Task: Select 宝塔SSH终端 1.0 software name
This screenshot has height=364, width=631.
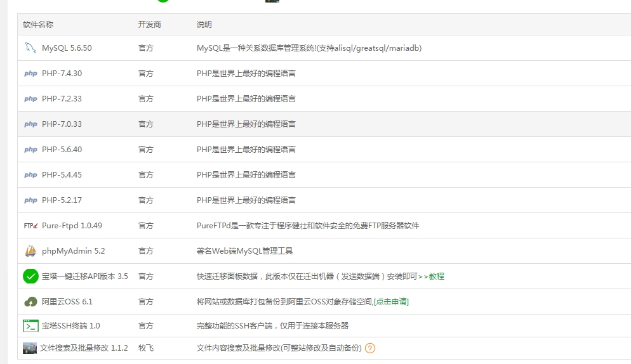Action: click(x=71, y=326)
